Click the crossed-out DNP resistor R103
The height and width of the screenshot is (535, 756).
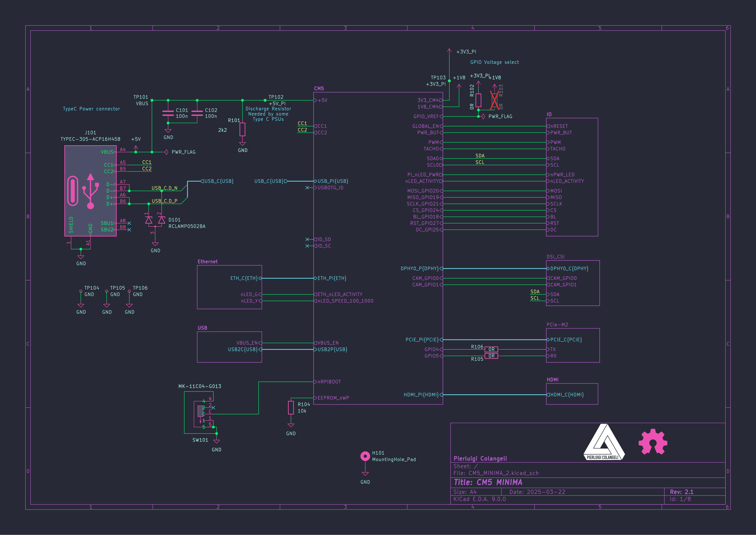click(x=494, y=100)
